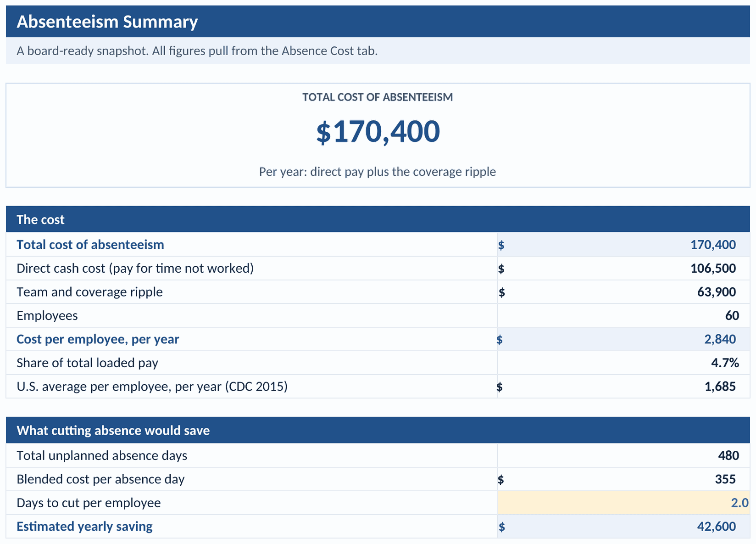Select the 'Share of total loaded pay' label
The image size is (756, 544).
pos(87,363)
